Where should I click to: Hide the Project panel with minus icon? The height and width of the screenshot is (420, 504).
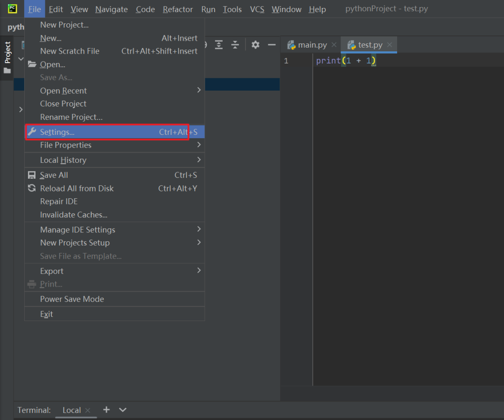pyautogui.click(x=272, y=45)
